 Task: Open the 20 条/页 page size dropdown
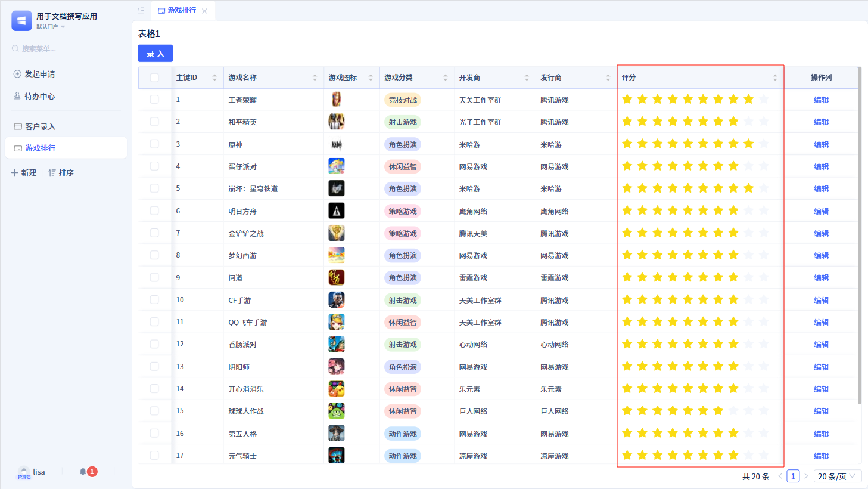pyautogui.click(x=837, y=476)
